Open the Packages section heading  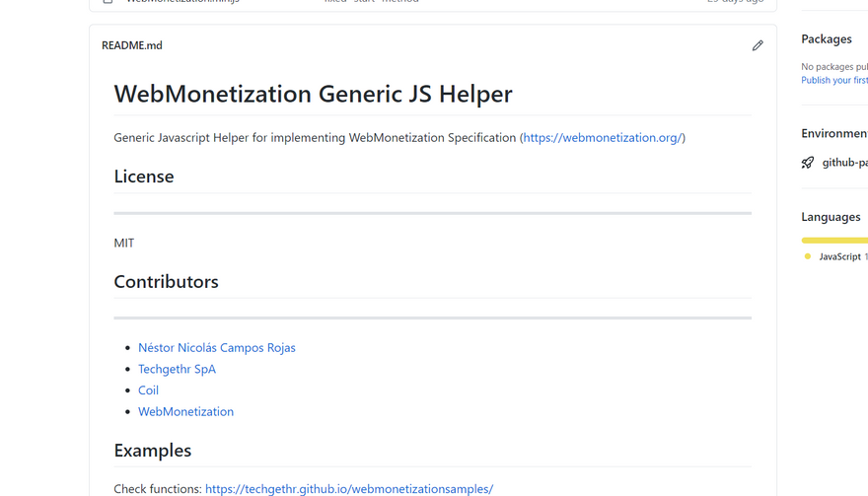click(827, 39)
